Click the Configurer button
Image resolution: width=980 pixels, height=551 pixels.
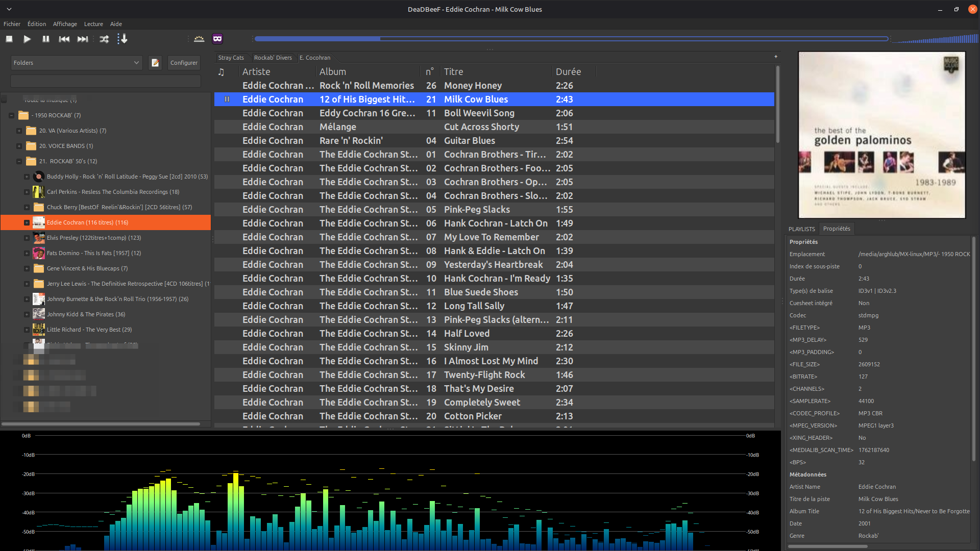[184, 63]
